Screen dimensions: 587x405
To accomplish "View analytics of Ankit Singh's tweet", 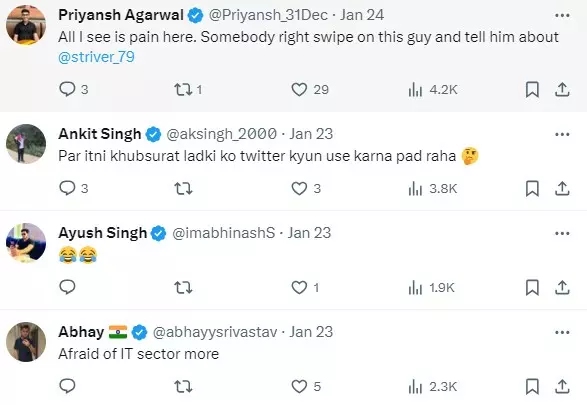I will 433,188.
